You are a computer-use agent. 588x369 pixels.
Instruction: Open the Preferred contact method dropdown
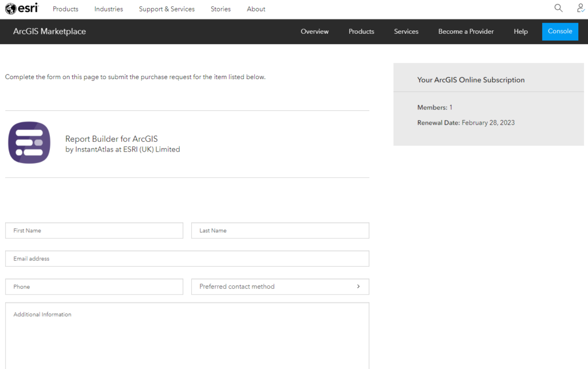[280, 286]
